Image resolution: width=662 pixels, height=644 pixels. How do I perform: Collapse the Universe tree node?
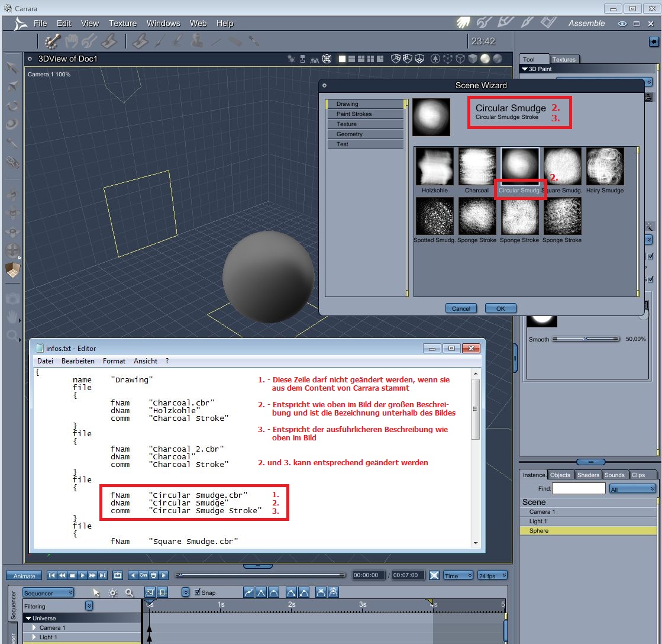click(x=28, y=618)
